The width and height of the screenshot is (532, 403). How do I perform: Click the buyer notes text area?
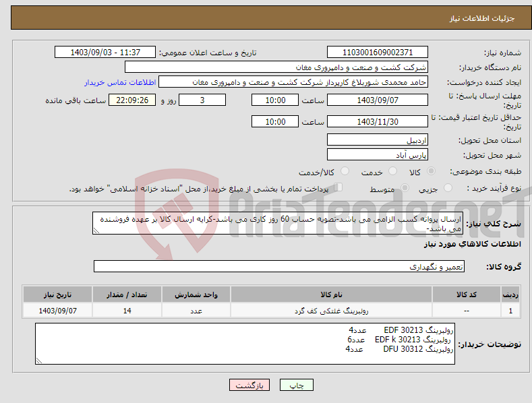click(245, 344)
